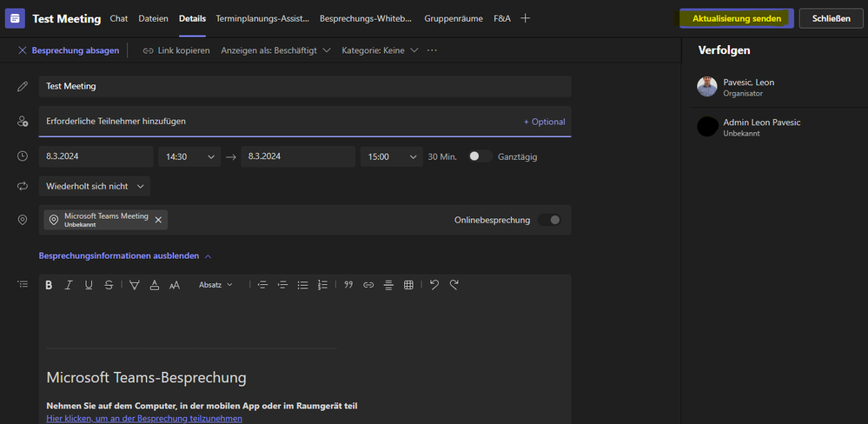Decrease the indent in the editor
The width and height of the screenshot is (868, 424).
click(x=262, y=284)
